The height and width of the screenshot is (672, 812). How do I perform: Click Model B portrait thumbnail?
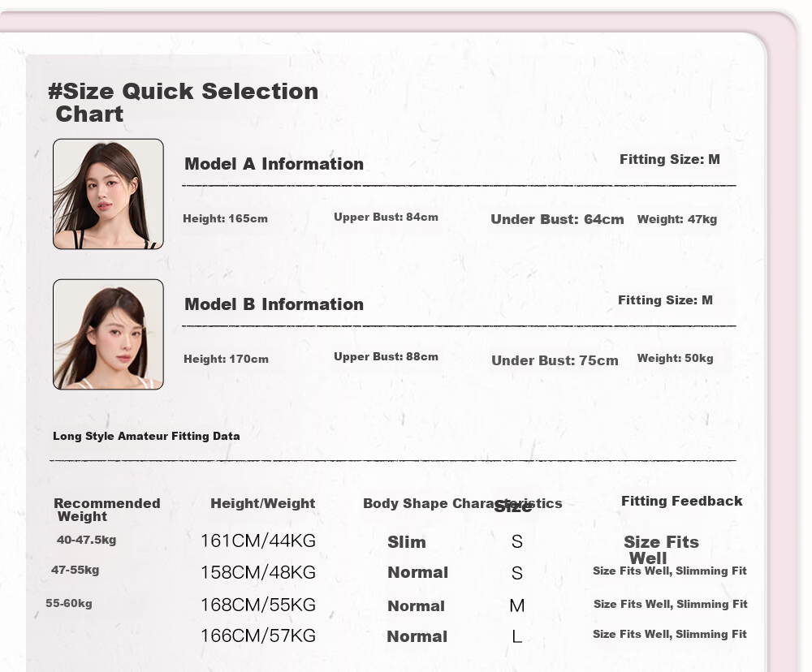point(108,334)
